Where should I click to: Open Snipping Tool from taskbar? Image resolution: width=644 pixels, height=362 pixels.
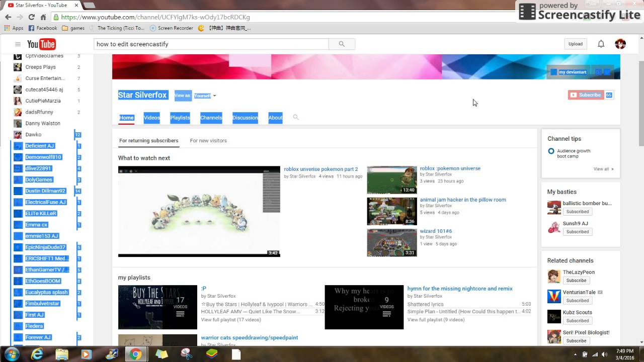pyautogui.click(x=187, y=354)
